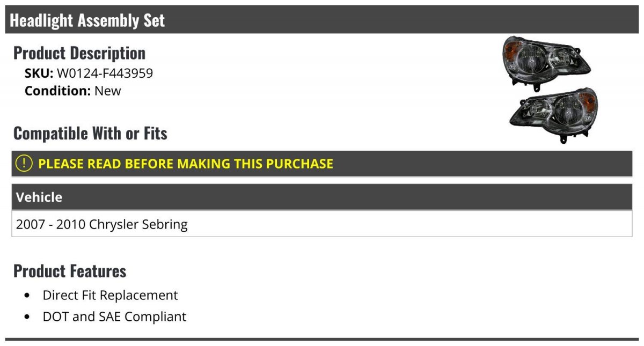Click the Direct Fit Replacement bullet item
This screenshot has height=346, width=644.
coord(110,295)
